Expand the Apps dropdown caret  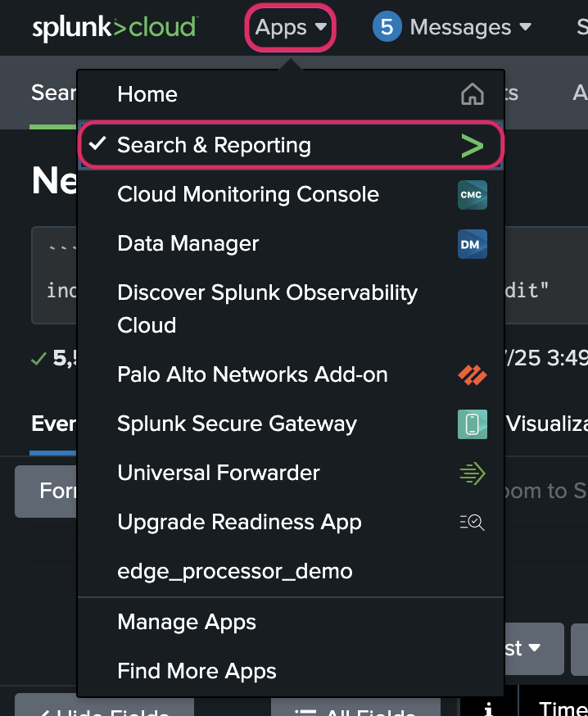[319, 27]
